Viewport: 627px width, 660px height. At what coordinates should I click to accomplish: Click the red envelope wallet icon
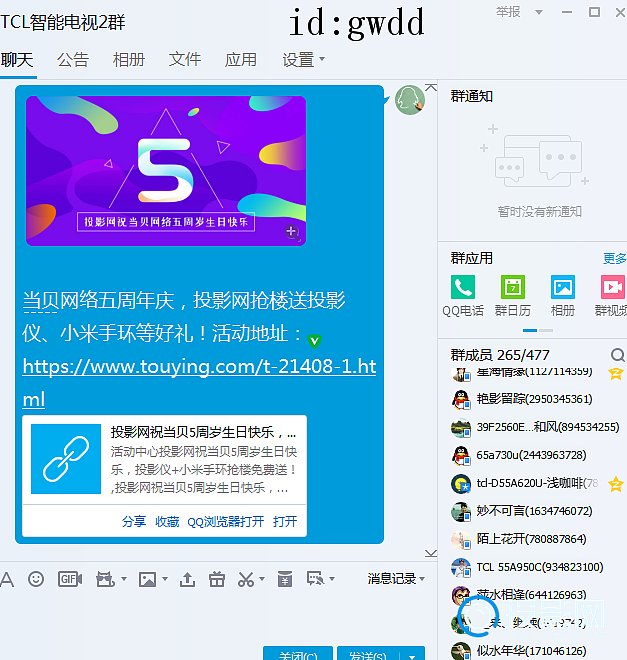pyautogui.click(x=285, y=579)
